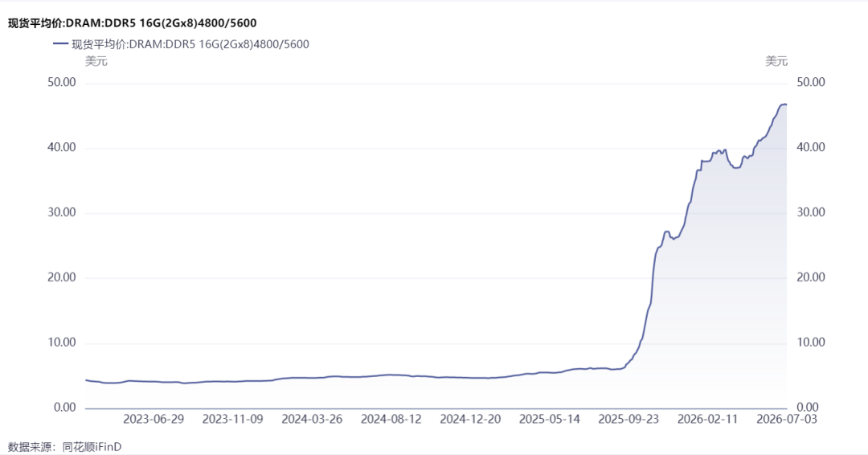Toggle the legend entry for DDR5 16G series

[x=181, y=44]
